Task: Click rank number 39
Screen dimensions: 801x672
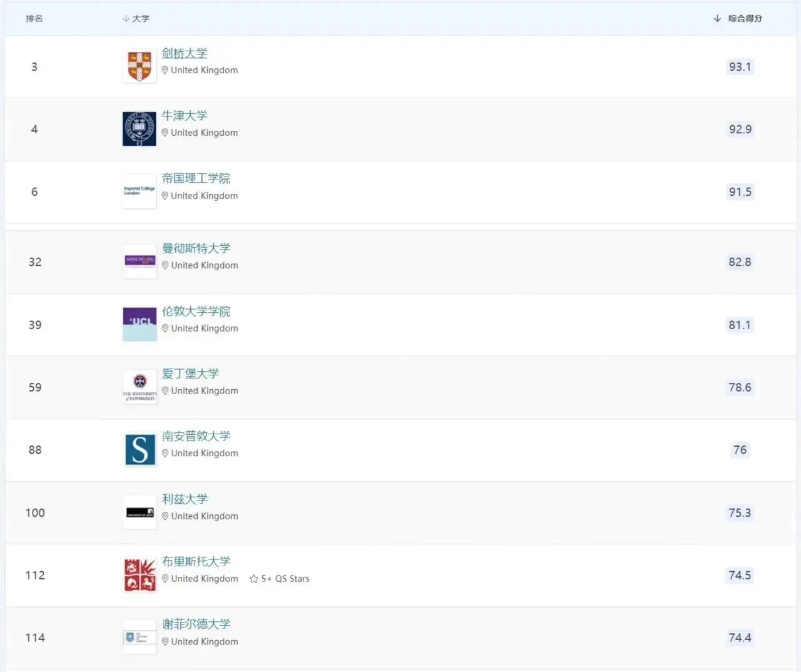Action: (35, 325)
